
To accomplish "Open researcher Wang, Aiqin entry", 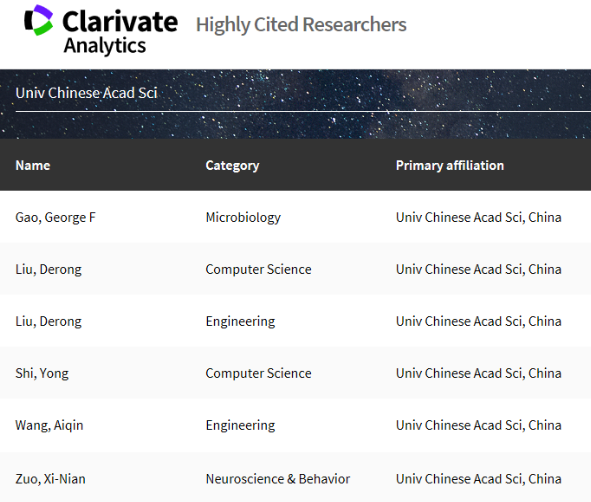I will click(49, 425).
